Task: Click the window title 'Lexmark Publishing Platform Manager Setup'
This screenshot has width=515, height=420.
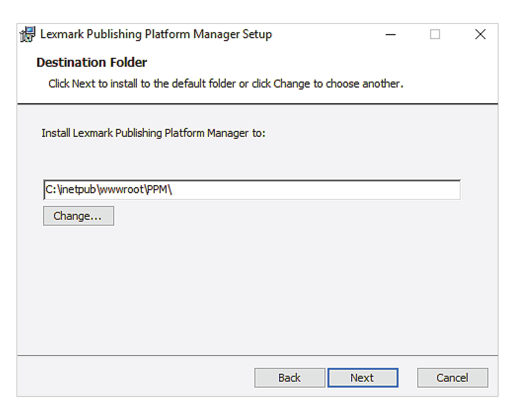Action: tap(156, 34)
